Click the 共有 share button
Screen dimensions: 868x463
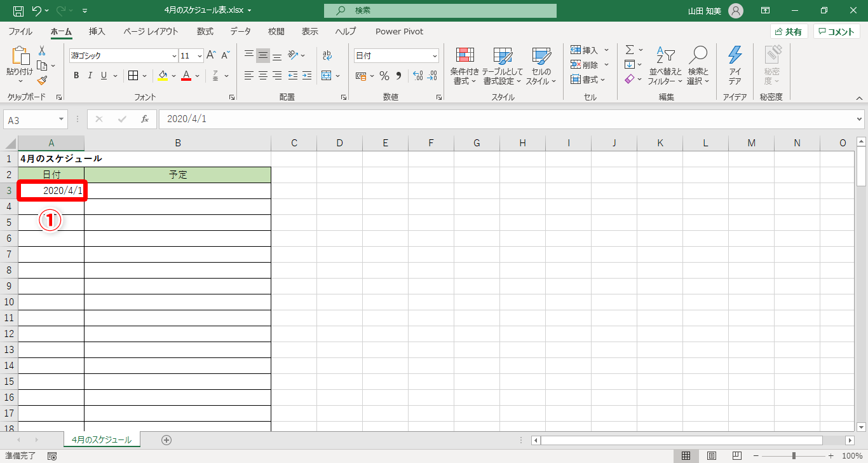tap(789, 31)
